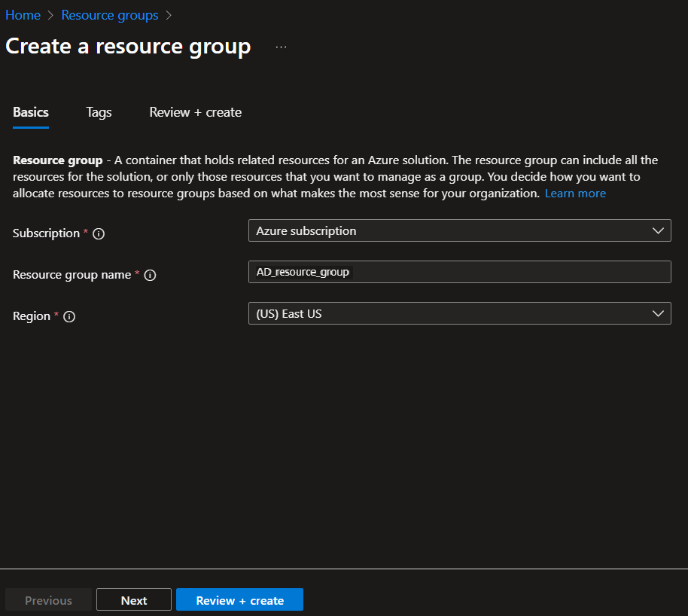The image size is (688, 616).
Task: Go to Home in the breadcrumb
Action: (x=23, y=15)
